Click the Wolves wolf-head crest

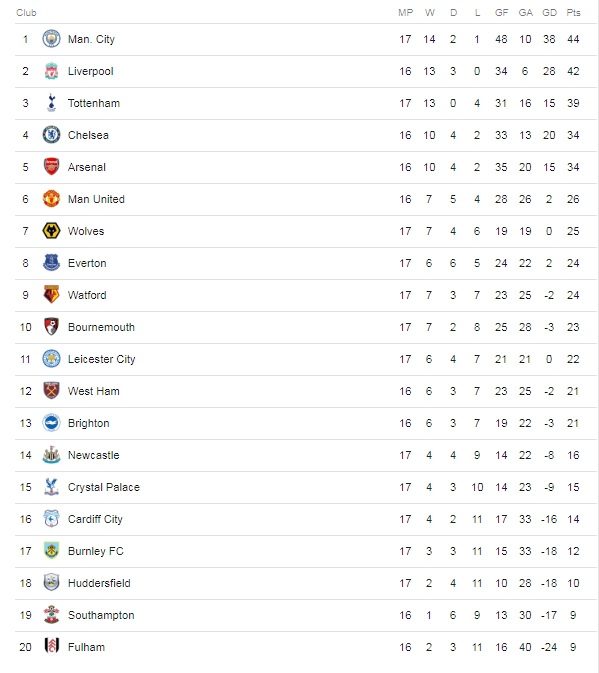[x=51, y=231]
